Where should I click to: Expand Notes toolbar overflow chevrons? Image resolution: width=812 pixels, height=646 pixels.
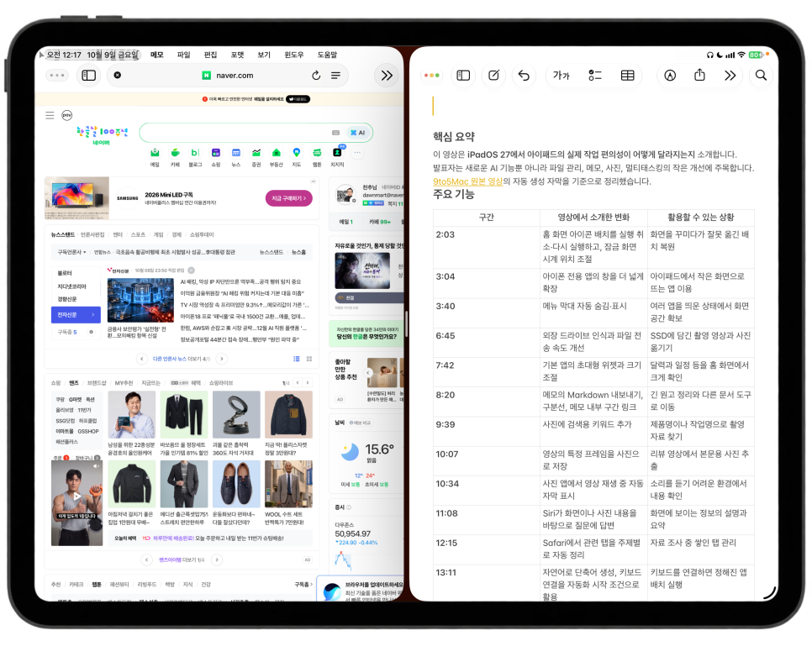(730, 76)
